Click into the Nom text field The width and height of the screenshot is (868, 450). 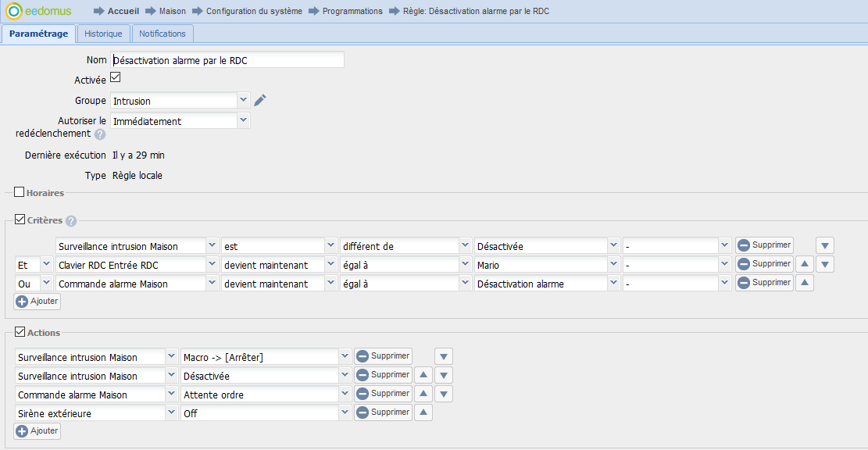click(x=227, y=60)
